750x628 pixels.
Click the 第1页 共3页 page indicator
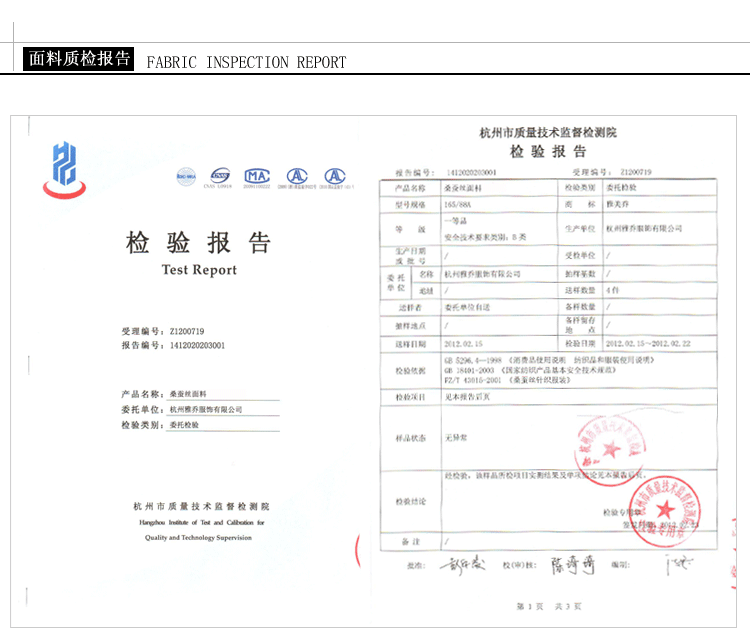coord(549,606)
